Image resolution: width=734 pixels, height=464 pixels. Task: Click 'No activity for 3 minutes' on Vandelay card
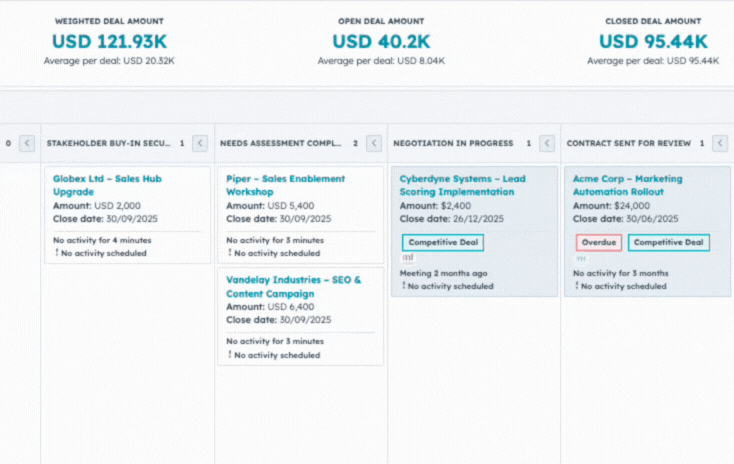[x=275, y=341]
